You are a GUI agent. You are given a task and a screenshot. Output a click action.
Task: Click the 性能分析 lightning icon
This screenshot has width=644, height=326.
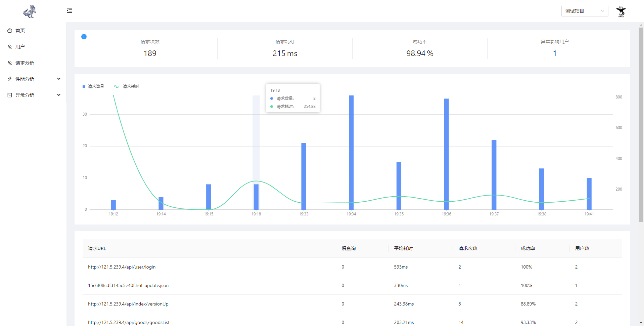tap(10, 79)
